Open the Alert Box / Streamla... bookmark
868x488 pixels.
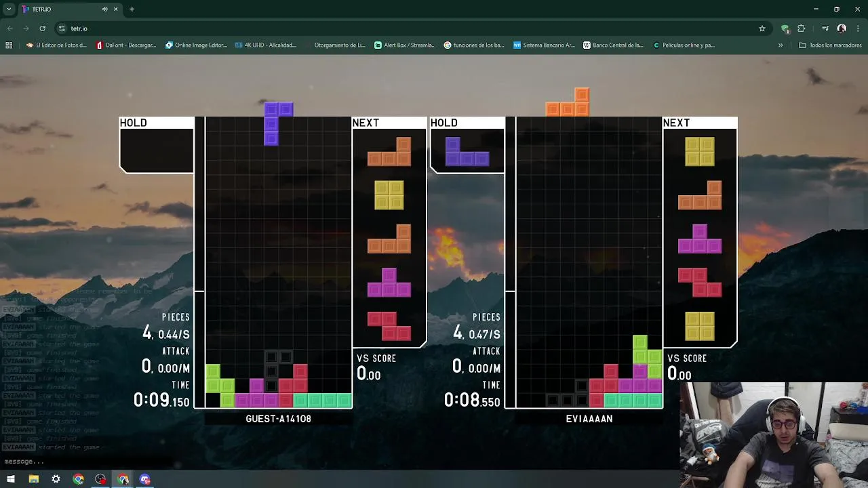(x=405, y=45)
